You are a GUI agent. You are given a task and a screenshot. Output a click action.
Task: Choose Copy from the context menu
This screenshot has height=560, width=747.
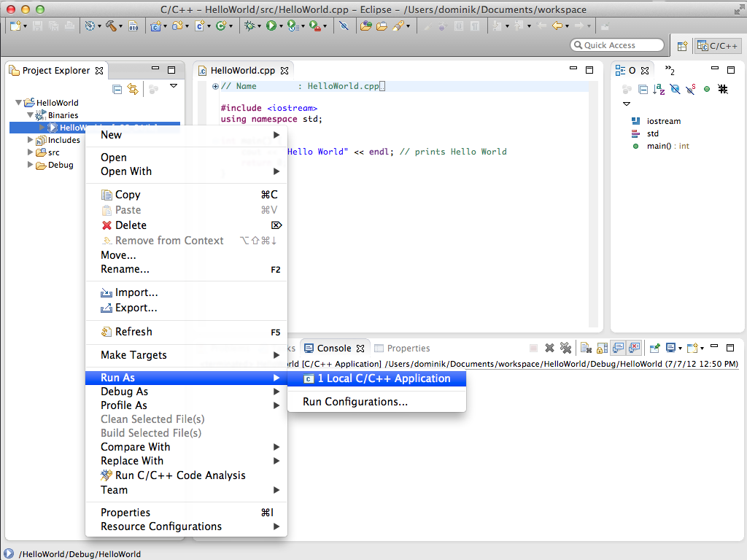click(186, 195)
